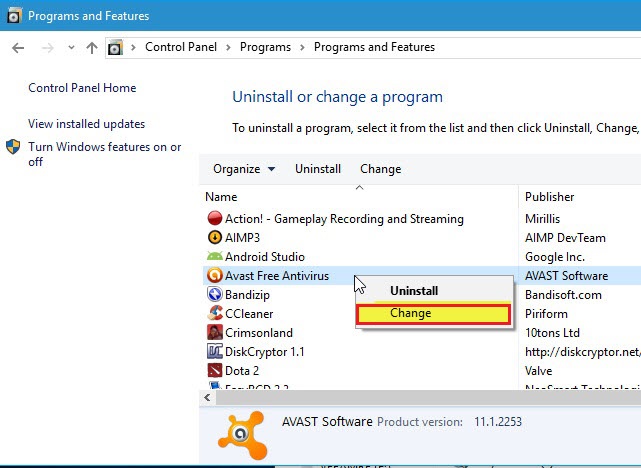
Task: Click the AIMP DevTeam publisher cell
Action: pyautogui.click(x=565, y=237)
